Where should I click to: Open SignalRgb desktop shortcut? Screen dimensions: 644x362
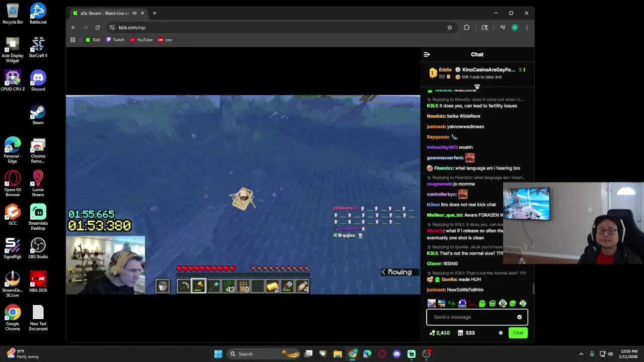pos(13,249)
